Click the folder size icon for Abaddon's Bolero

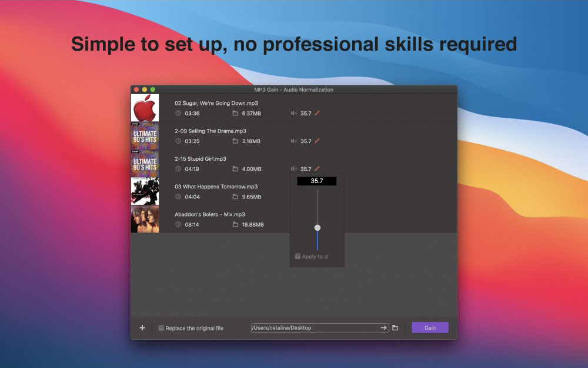pos(235,224)
